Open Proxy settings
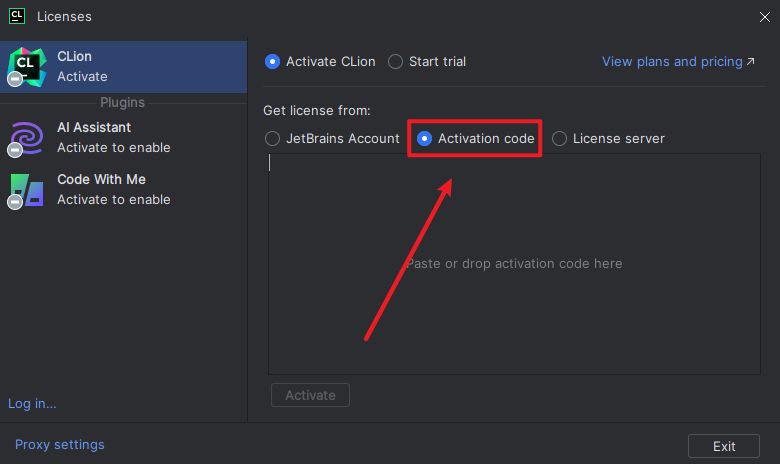 coord(60,444)
